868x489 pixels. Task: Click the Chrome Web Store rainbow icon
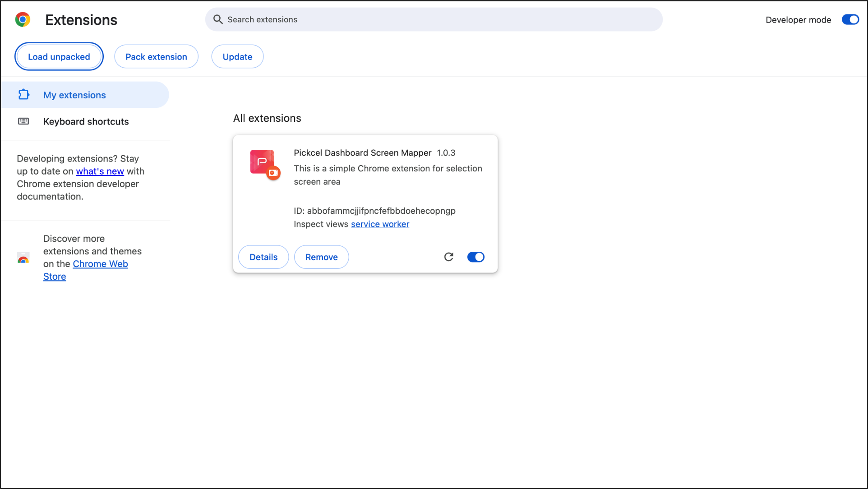(x=23, y=258)
